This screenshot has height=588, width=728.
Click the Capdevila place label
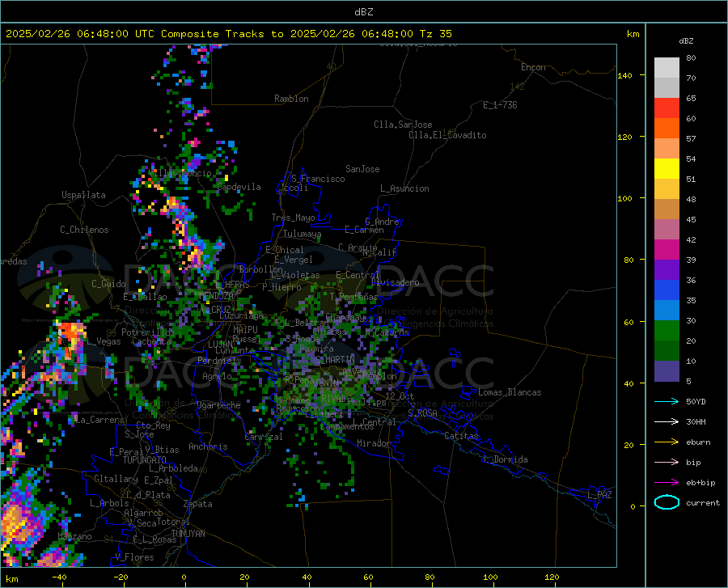pos(239,187)
